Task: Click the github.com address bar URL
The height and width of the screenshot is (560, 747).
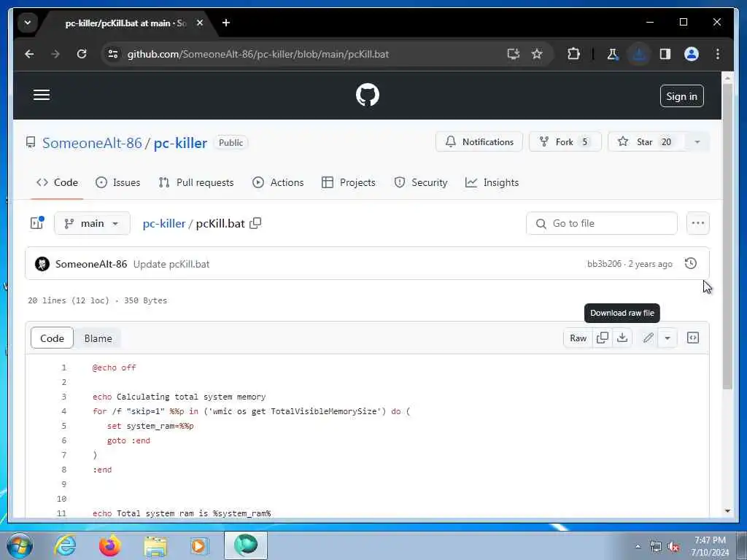Action: [258, 54]
